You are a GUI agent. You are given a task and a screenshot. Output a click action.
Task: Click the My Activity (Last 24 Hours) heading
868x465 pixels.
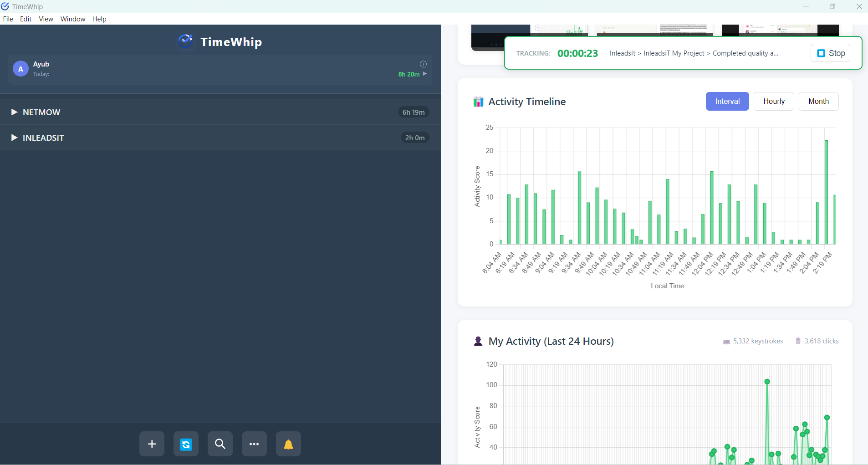[x=551, y=341]
